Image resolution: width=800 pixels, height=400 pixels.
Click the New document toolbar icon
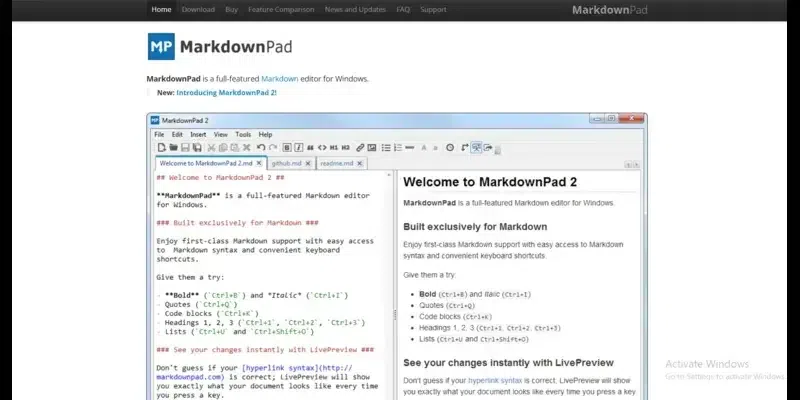click(162, 147)
